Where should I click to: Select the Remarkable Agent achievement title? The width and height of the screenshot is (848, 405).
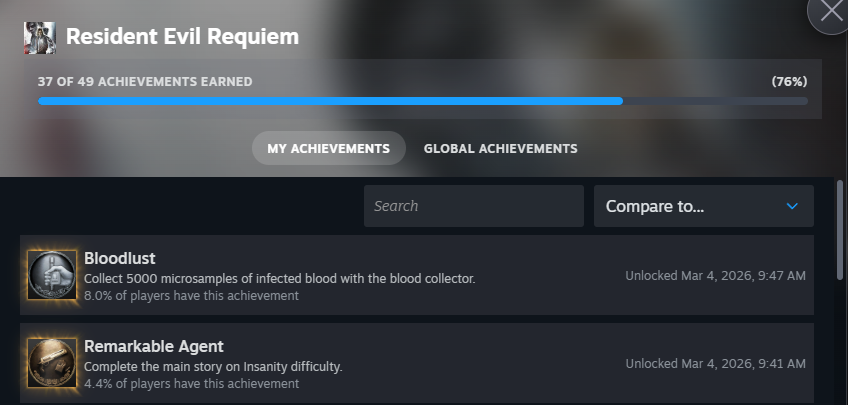tap(154, 346)
